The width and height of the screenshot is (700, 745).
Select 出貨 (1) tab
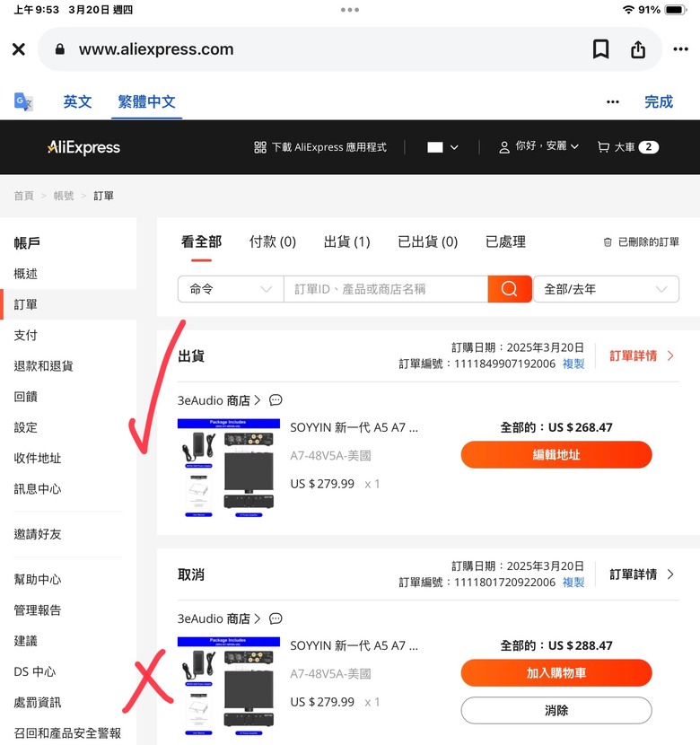click(346, 241)
